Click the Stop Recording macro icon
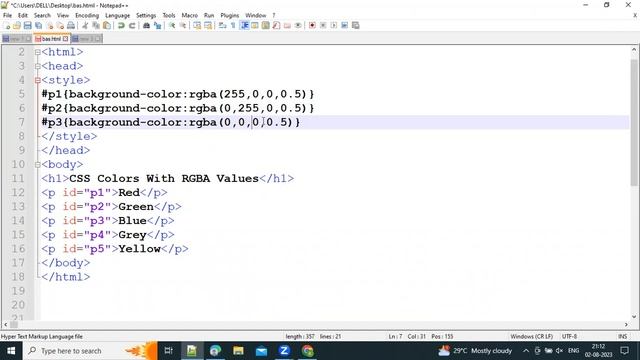 [x=323, y=26]
